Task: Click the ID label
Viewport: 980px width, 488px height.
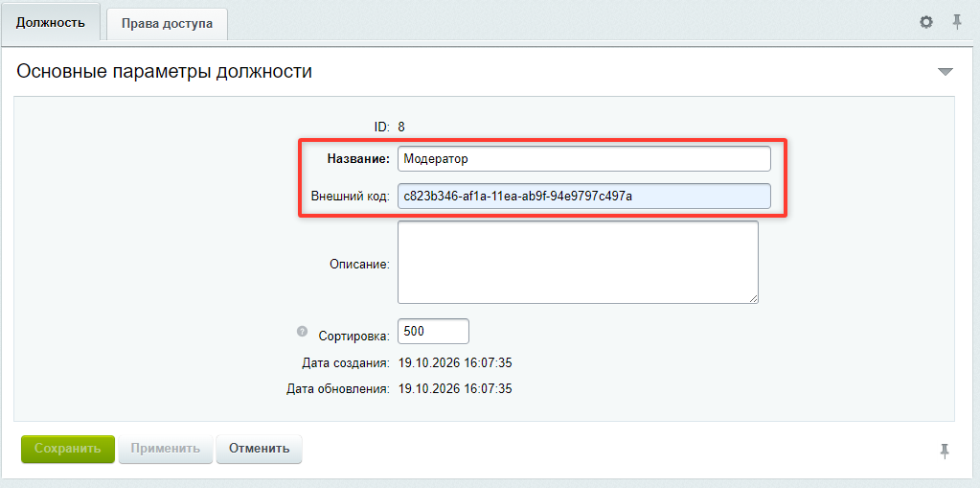Action: [382, 127]
